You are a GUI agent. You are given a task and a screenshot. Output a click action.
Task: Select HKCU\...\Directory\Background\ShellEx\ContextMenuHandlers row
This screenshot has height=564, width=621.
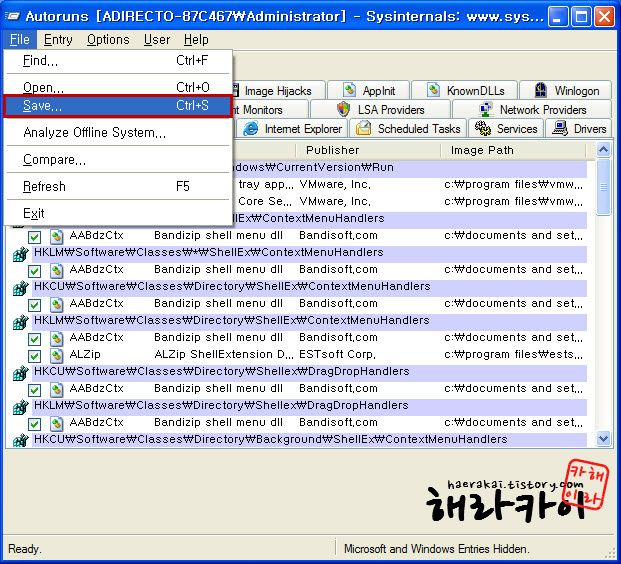click(x=309, y=439)
